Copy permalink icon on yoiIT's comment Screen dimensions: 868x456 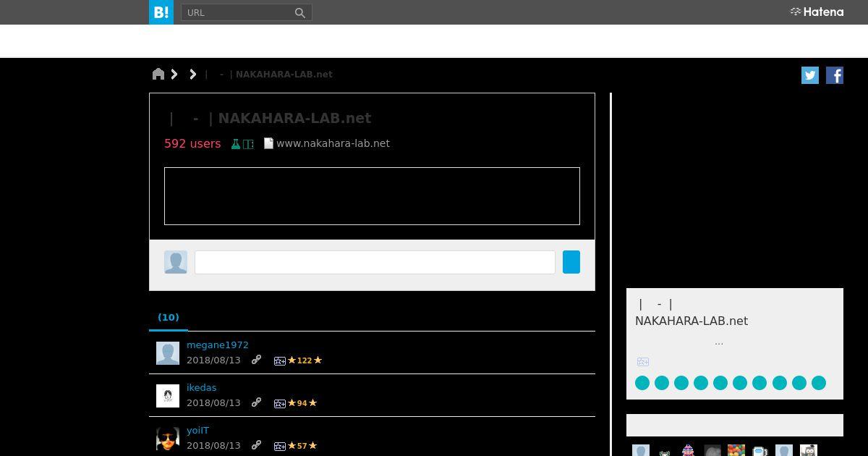tap(256, 445)
